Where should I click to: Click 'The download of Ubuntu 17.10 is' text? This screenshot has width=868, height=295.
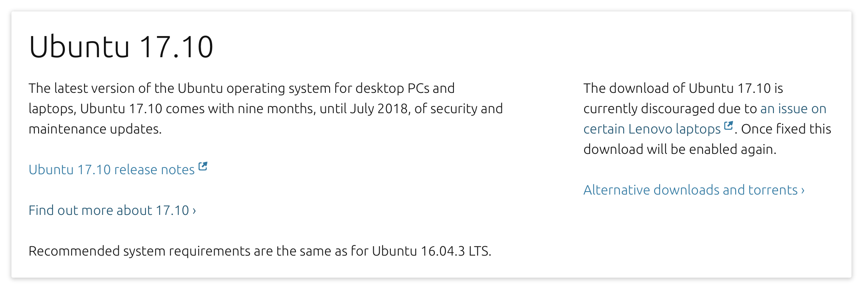tap(683, 88)
